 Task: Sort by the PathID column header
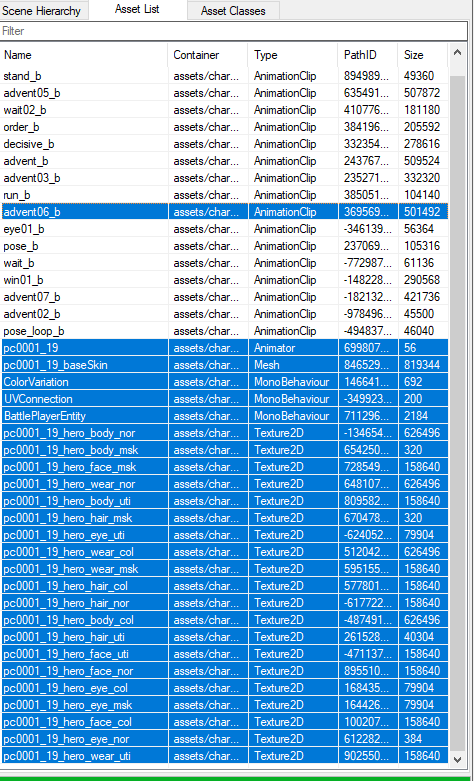coord(368,55)
